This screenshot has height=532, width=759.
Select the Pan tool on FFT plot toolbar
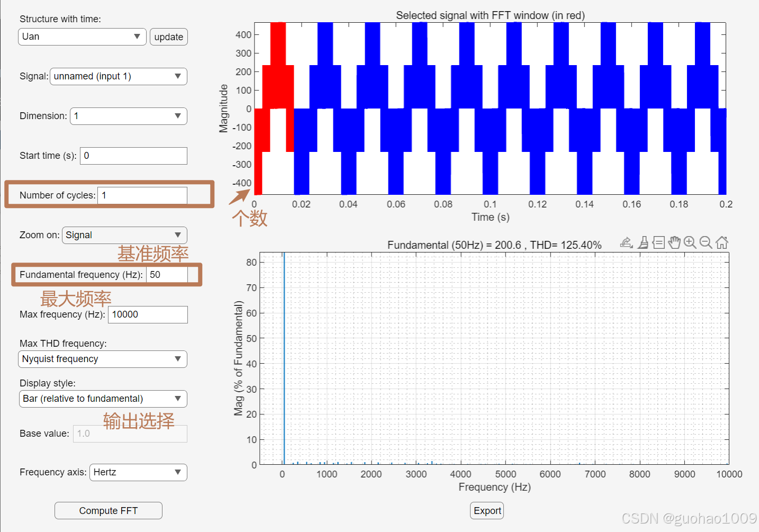tap(674, 242)
